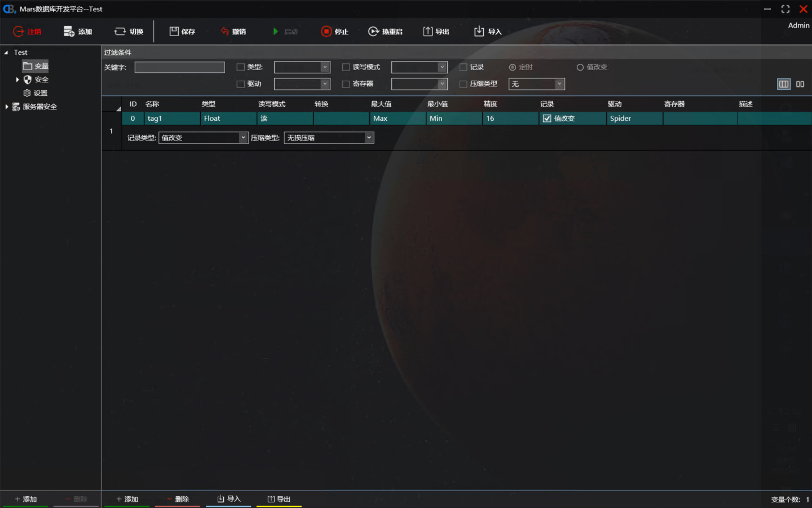
Task: Click the blue-underlined 导入 import at the bottom
Action: point(228,499)
